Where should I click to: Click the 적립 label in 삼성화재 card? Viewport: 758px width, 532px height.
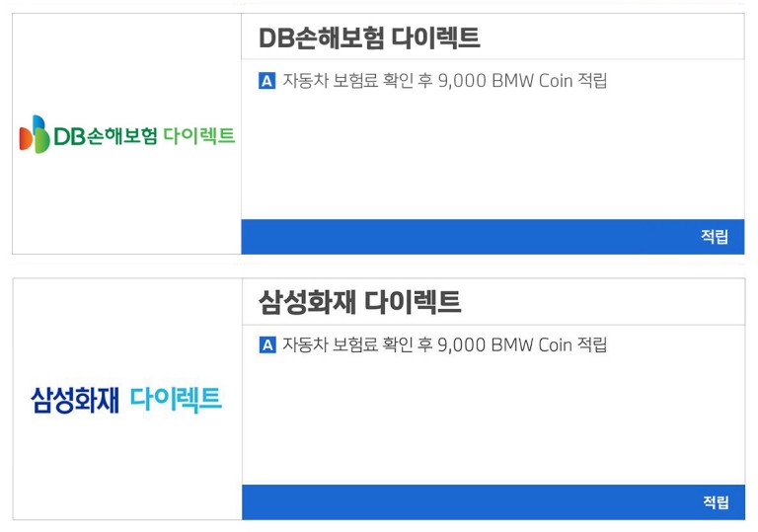point(716,502)
